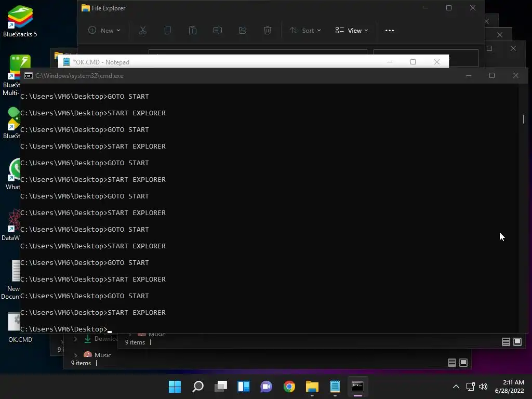Close the cmd.exe window
532x399 pixels.
click(x=516, y=76)
